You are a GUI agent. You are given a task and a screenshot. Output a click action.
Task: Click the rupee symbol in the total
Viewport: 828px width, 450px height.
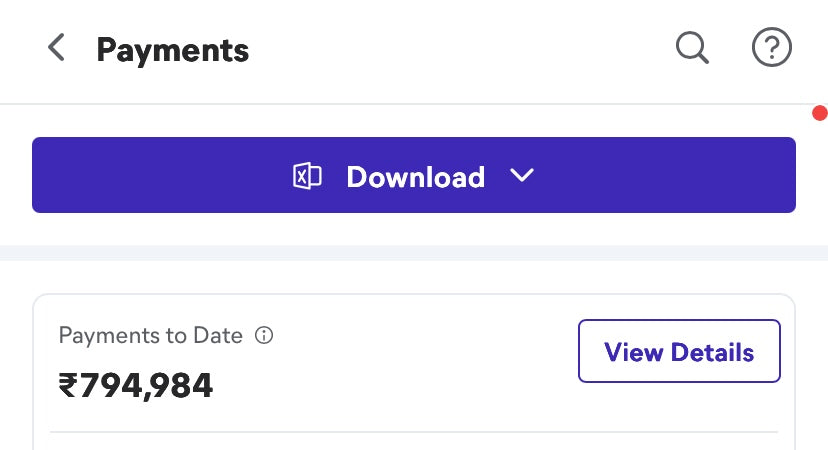point(68,386)
